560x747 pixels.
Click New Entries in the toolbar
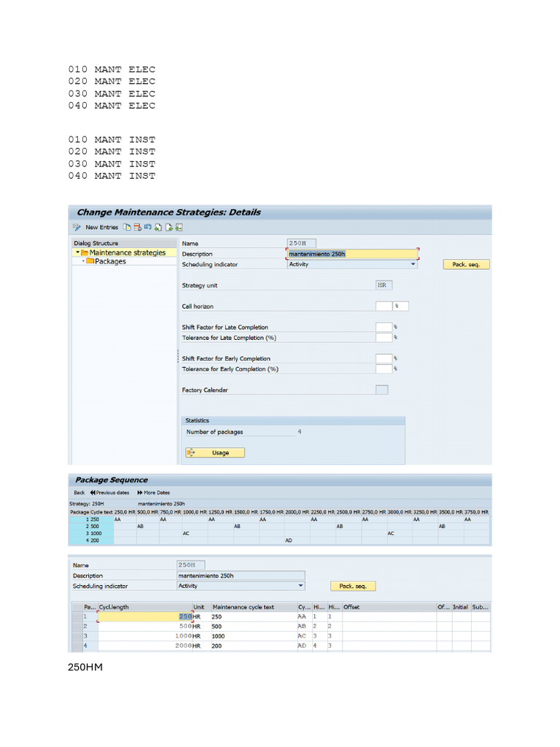(101, 228)
